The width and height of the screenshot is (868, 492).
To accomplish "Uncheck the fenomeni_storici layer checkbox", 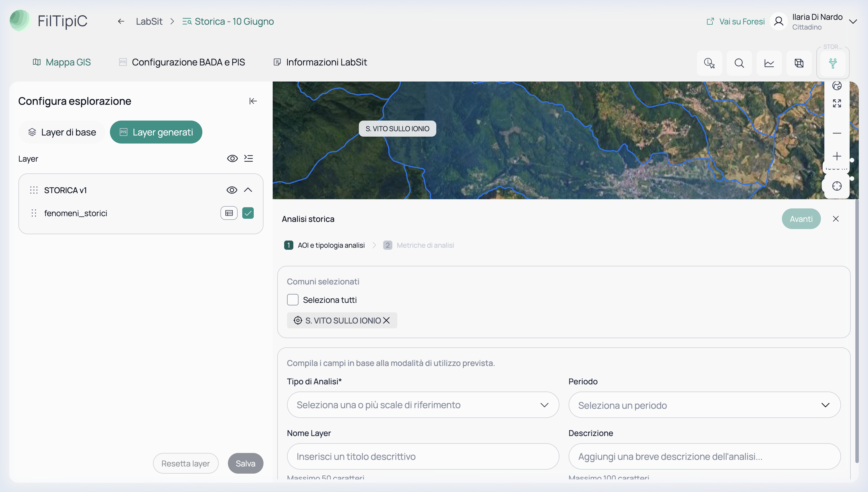I will click(248, 213).
